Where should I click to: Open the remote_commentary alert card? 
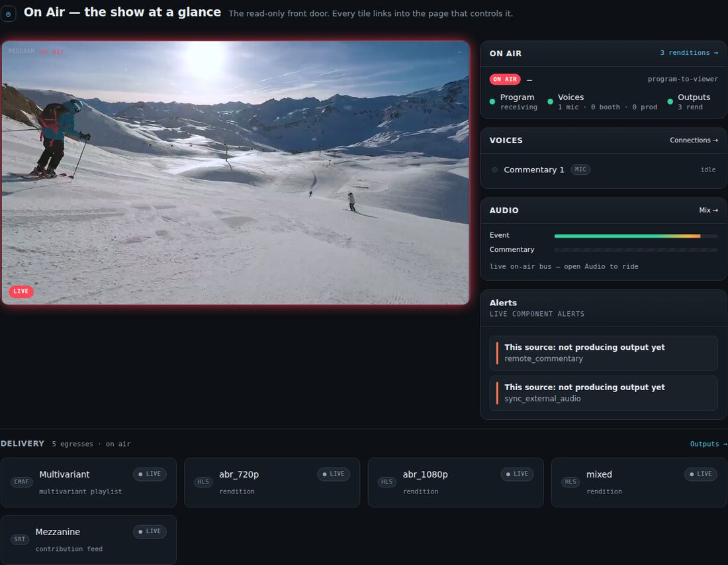(604, 353)
